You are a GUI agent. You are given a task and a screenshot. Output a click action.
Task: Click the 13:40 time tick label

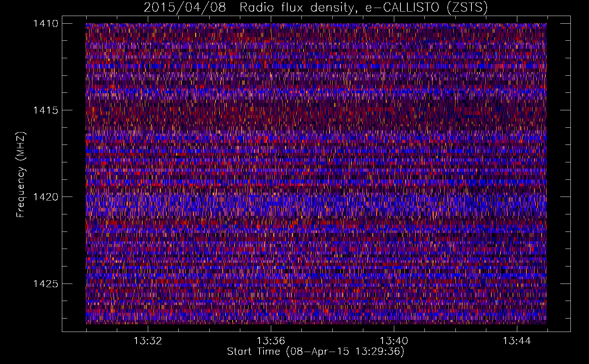pyautogui.click(x=394, y=341)
